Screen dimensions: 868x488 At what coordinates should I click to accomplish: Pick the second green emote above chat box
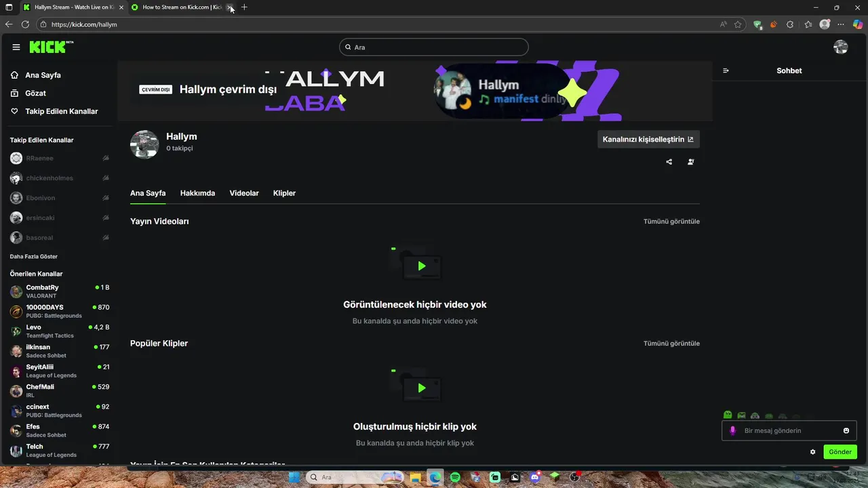coord(741,415)
